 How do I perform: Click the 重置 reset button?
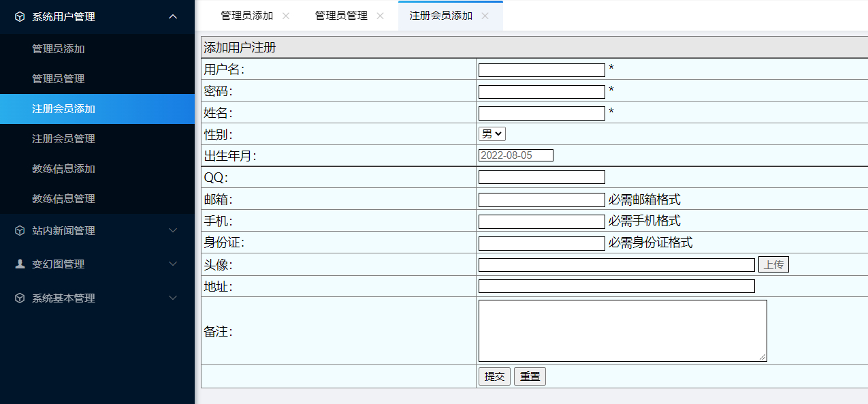tap(529, 375)
